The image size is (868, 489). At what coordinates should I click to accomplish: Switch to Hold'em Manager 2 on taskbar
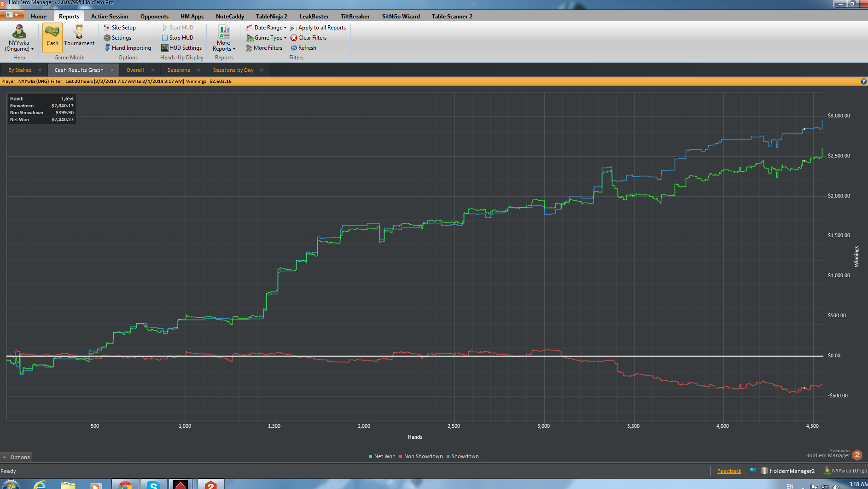click(x=211, y=484)
